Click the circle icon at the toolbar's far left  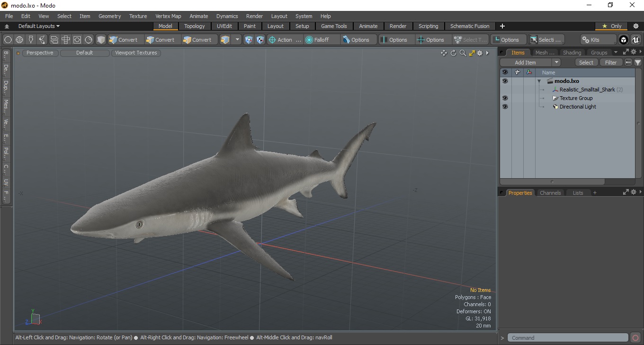tap(8, 40)
